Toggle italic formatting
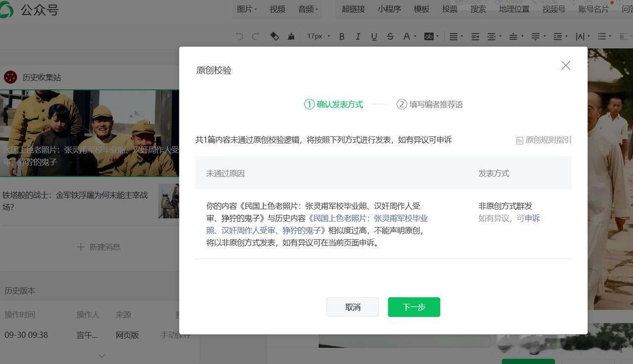Image resolution: width=633 pixels, height=364 pixels. pos(358,36)
